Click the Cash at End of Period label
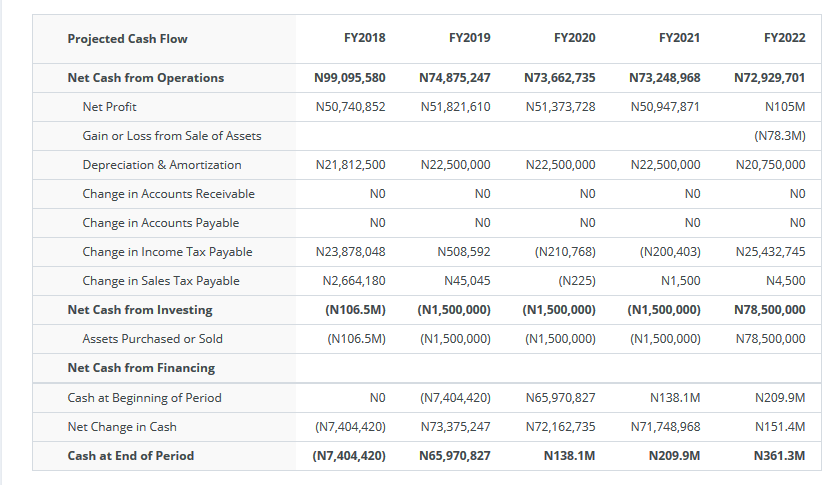 coord(130,456)
